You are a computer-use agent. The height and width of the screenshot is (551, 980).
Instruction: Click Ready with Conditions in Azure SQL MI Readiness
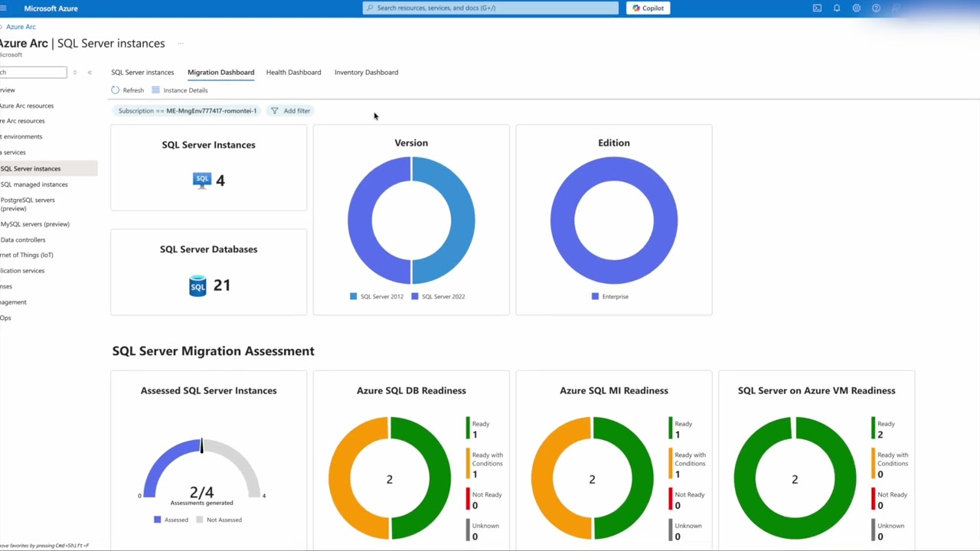point(687,464)
